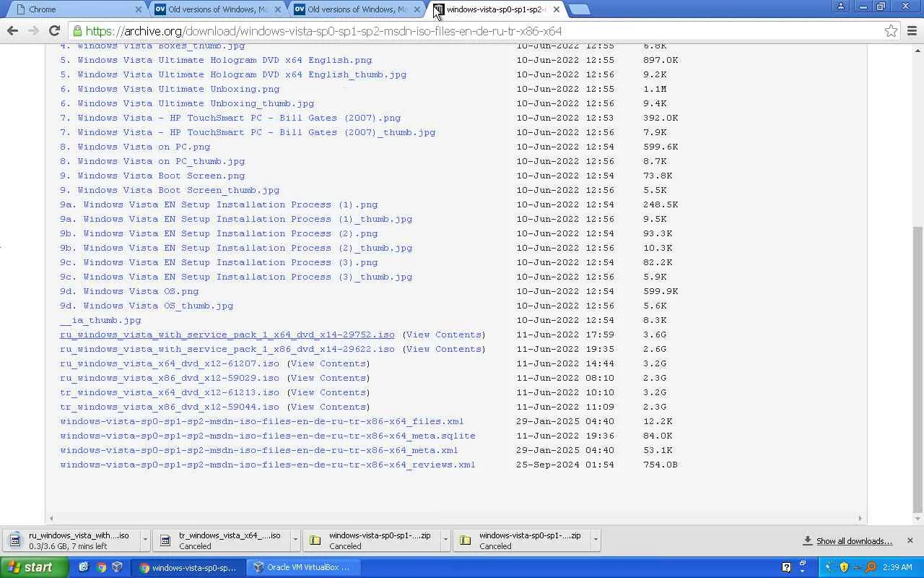Open the __ia_thumb.jpg file link
This screenshot has width=924, height=578.
click(100, 320)
